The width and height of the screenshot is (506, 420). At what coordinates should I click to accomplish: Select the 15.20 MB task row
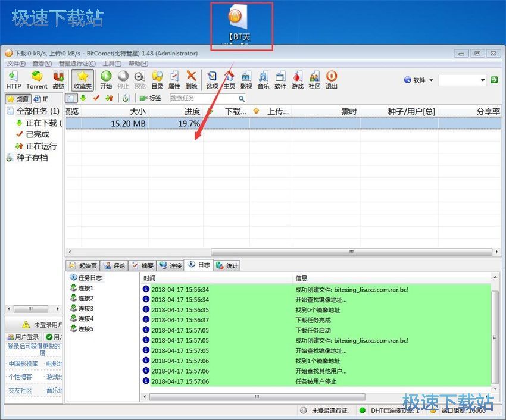pyautogui.click(x=283, y=124)
